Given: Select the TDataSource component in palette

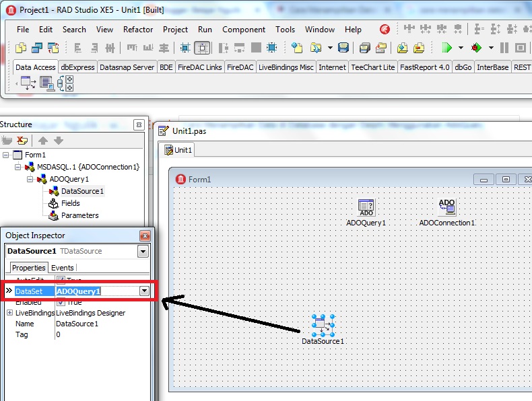Looking at the screenshot, I should (28, 83).
